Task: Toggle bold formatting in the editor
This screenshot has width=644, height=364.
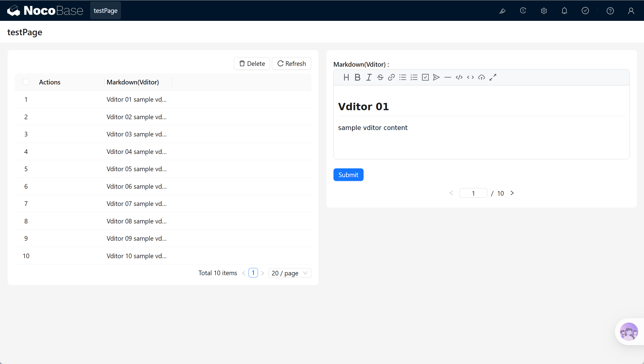Action: pos(357,77)
